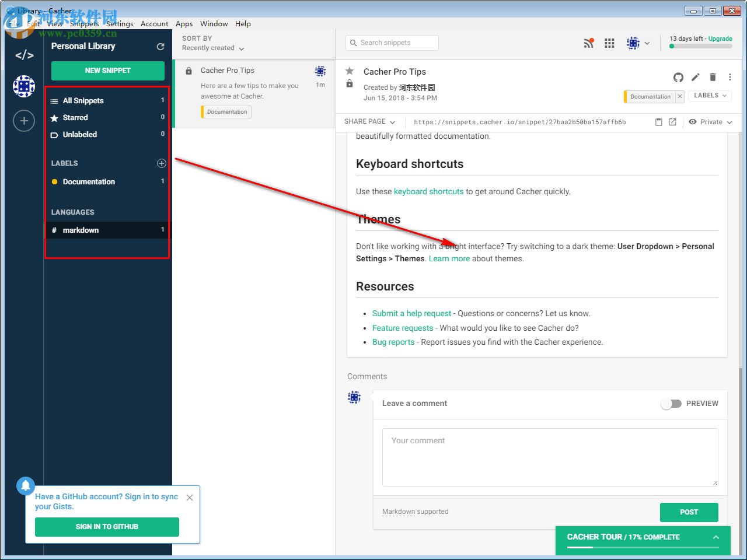Change sort order from Recently created
The image size is (747, 560).
(x=213, y=48)
